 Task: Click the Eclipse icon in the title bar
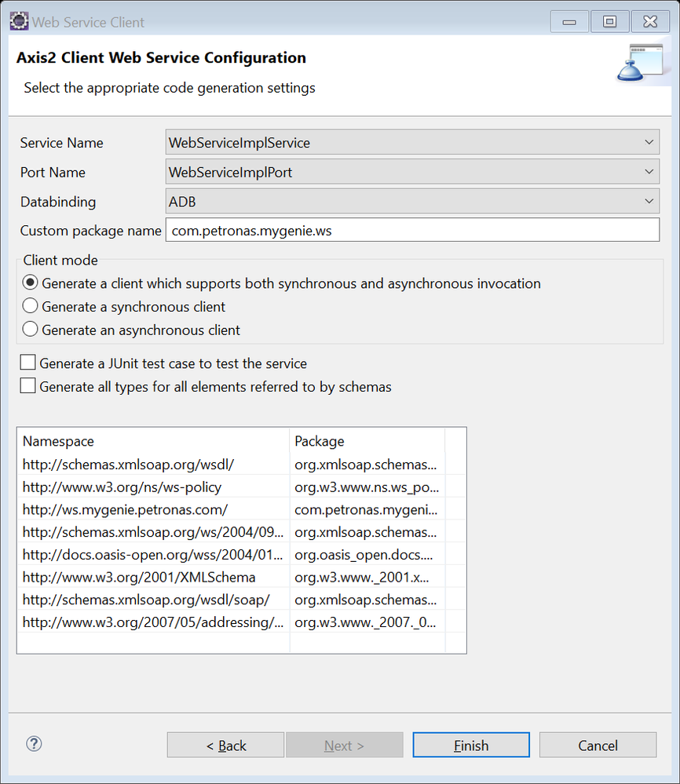pyautogui.click(x=18, y=22)
